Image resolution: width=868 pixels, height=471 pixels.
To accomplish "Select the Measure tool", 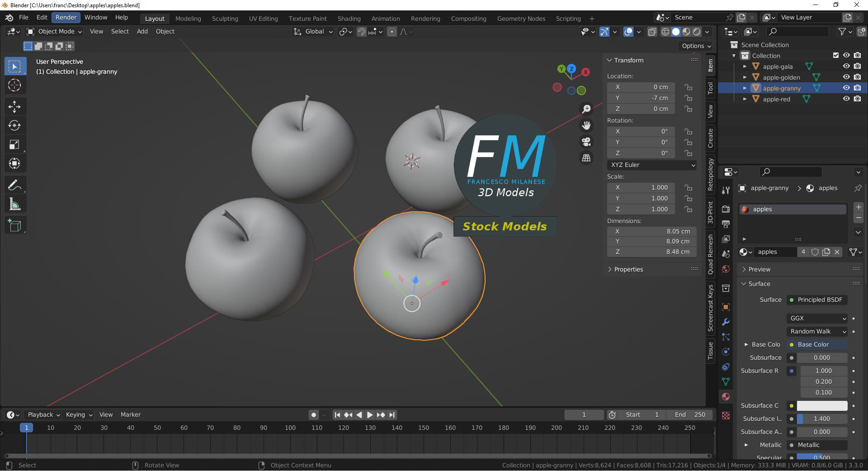I will [x=15, y=204].
